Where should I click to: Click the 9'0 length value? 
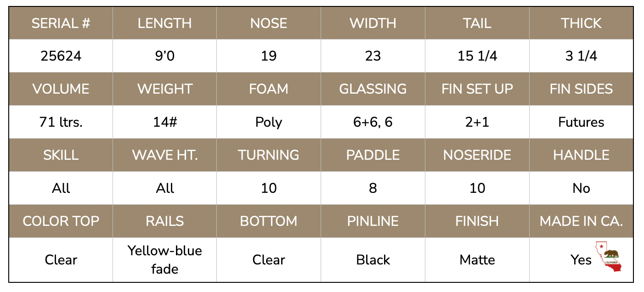165,56
